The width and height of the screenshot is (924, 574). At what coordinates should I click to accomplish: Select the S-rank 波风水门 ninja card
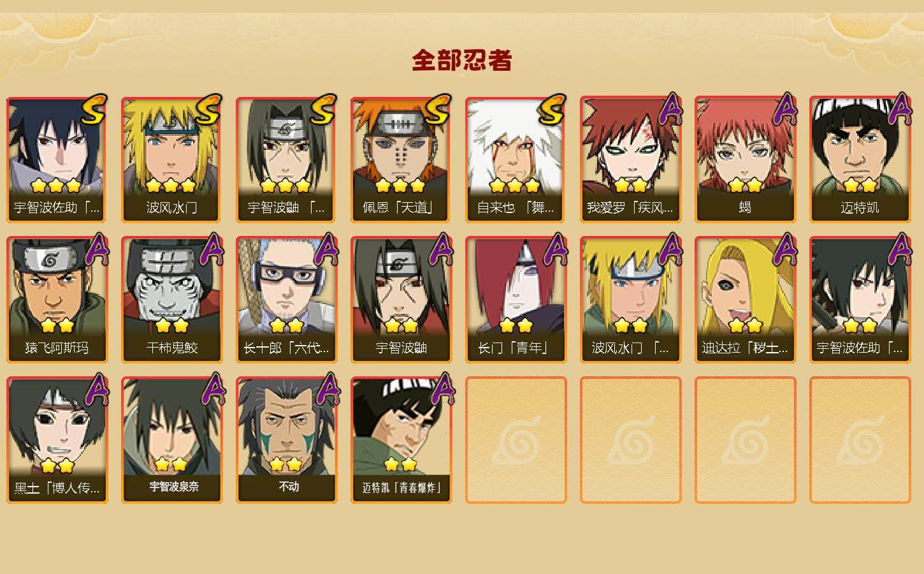pos(171,159)
